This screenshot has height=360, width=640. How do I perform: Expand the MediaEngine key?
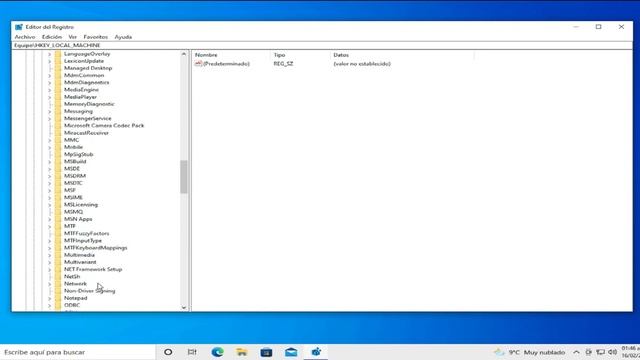49,90
